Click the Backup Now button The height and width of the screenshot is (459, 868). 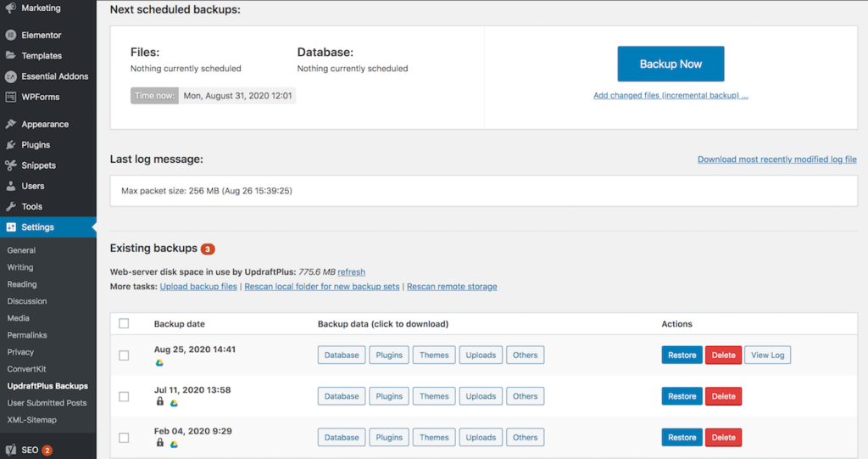pyautogui.click(x=671, y=64)
